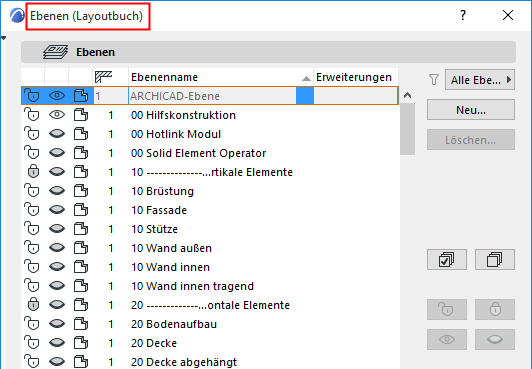Show the 10 Wand innen tragend layer

57,286
